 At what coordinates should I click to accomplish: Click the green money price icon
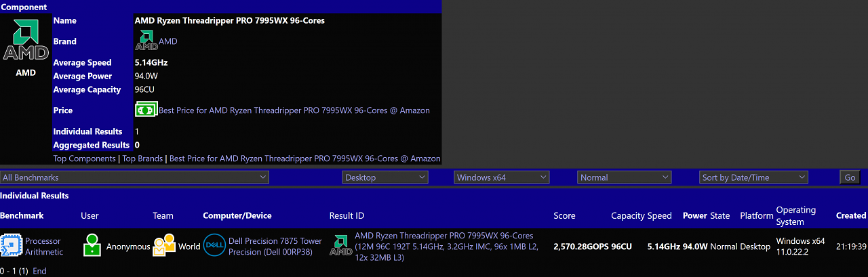pos(146,110)
